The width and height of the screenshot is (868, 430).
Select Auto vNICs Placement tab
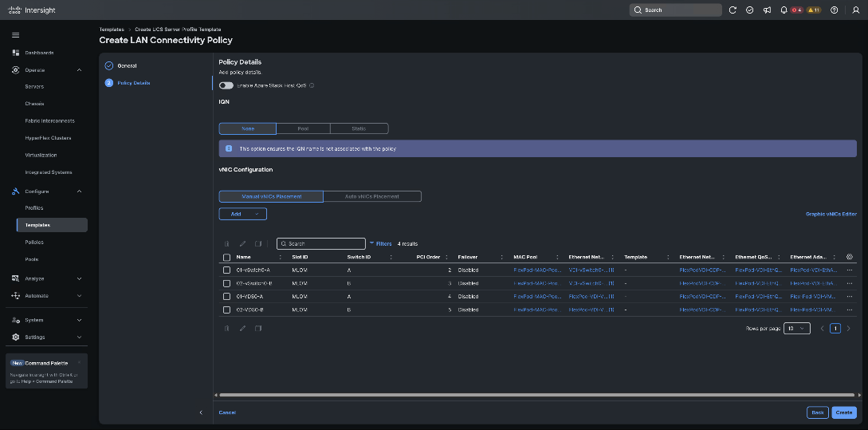[x=372, y=196]
